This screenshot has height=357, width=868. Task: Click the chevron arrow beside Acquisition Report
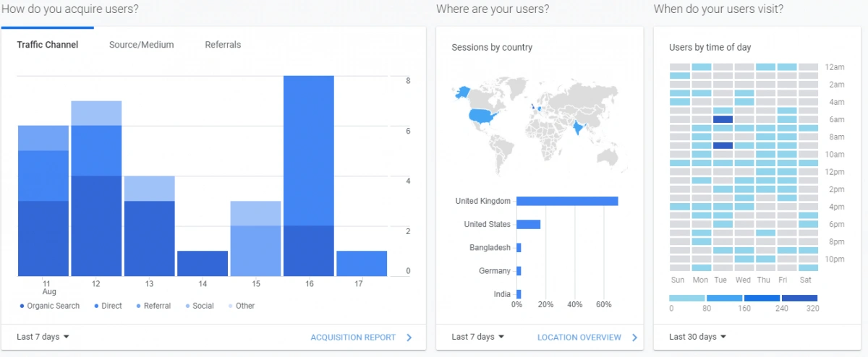point(409,337)
